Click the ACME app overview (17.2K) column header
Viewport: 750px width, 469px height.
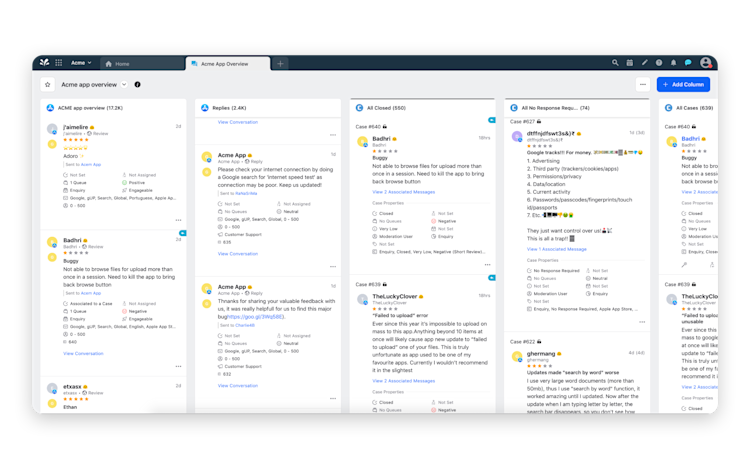pos(90,108)
